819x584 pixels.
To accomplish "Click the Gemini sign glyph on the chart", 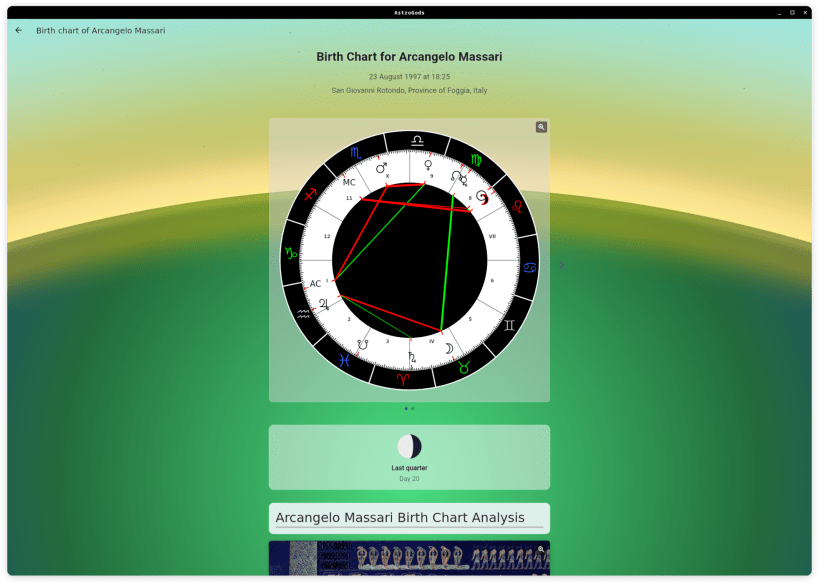I will point(509,326).
